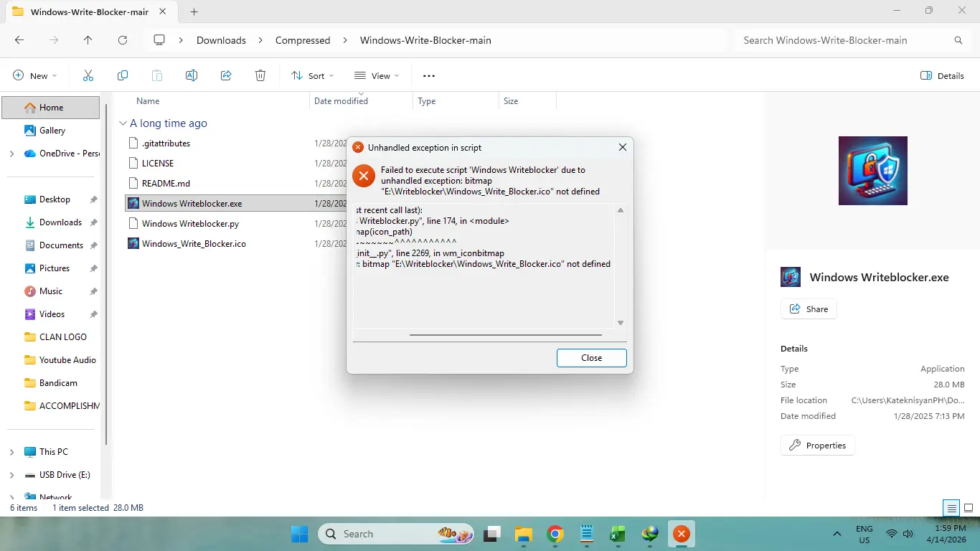Screen dimensions: 980x551
Task: Click chevron after Downloads in breadcrumb
Action: pyautogui.click(x=261, y=40)
